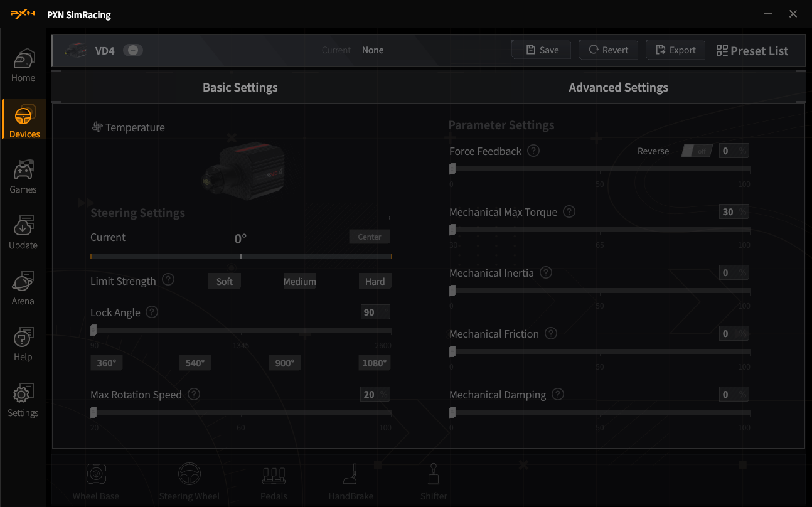Click the Temperature fan icon
This screenshot has height=507, width=812.
point(97,127)
